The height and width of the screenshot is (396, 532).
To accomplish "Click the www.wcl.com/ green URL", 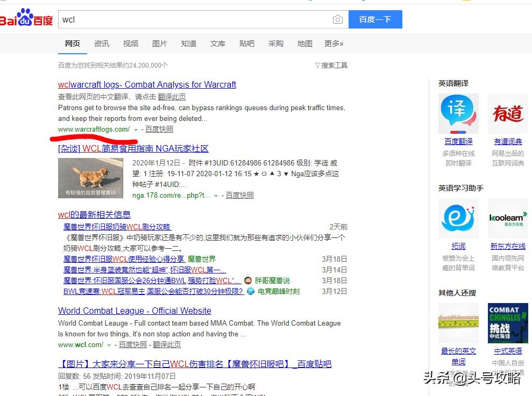I will click(x=81, y=345).
